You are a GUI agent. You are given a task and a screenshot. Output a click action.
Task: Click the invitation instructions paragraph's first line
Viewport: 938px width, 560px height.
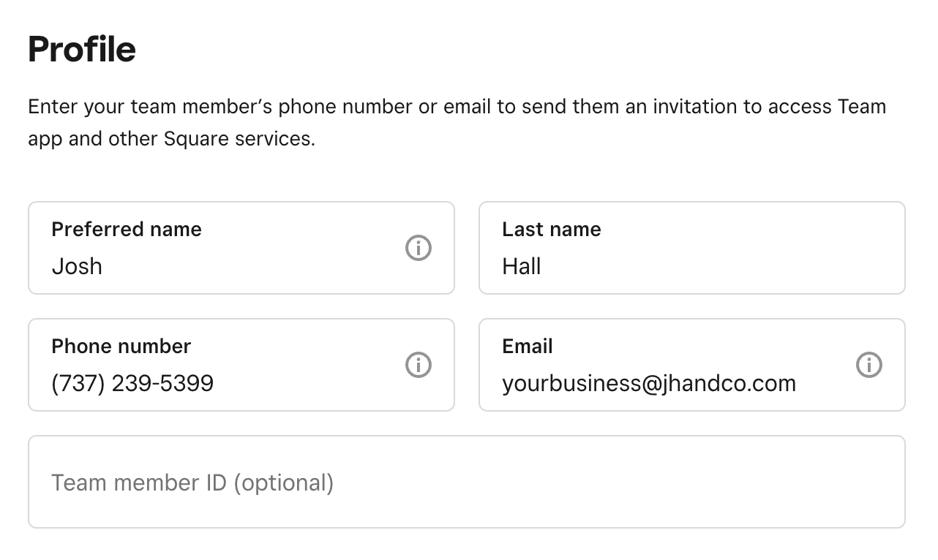[x=457, y=107]
